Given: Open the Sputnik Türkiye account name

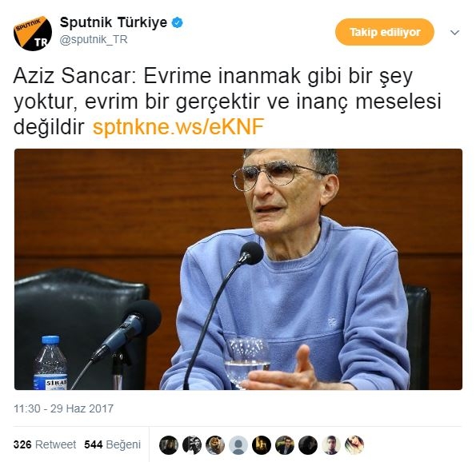Looking at the screenshot, I should tap(114, 22).
